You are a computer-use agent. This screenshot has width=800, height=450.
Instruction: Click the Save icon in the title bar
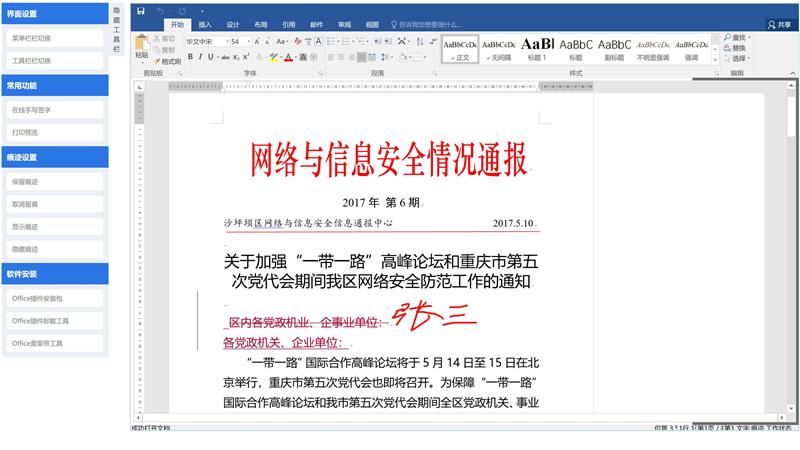(x=141, y=11)
